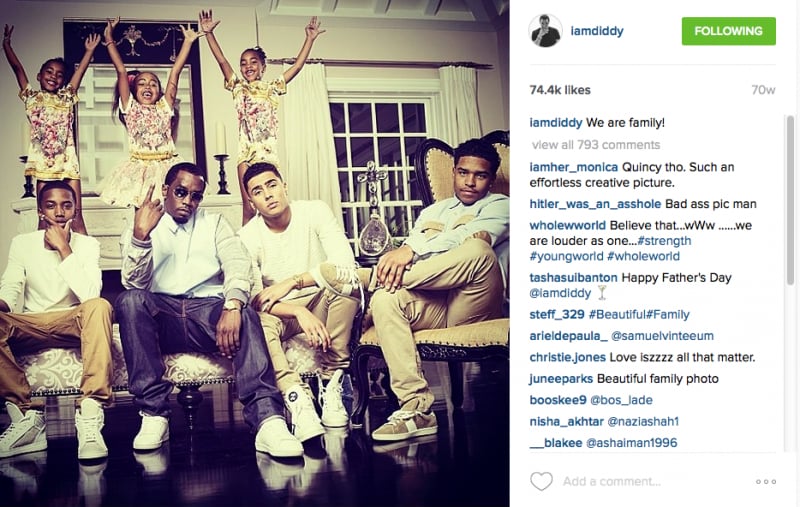Open juneeparks commenter profile
The image size is (800, 507).
tap(561, 378)
